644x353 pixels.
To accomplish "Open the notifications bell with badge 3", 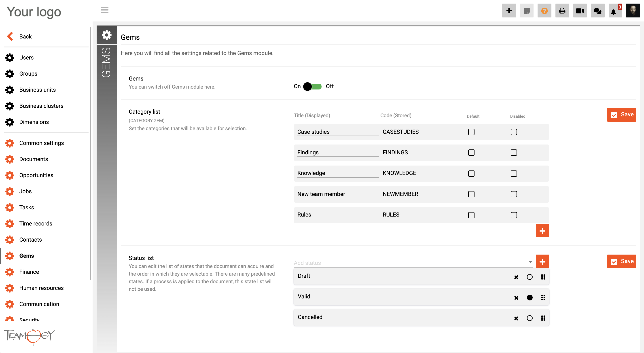I will [x=615, y=11].
